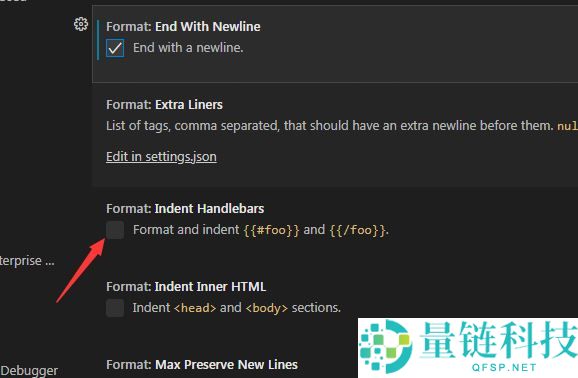Click the QFSP.NET watermark text
The height and width of the screenshot is (378, 578).
click(504, 367)
